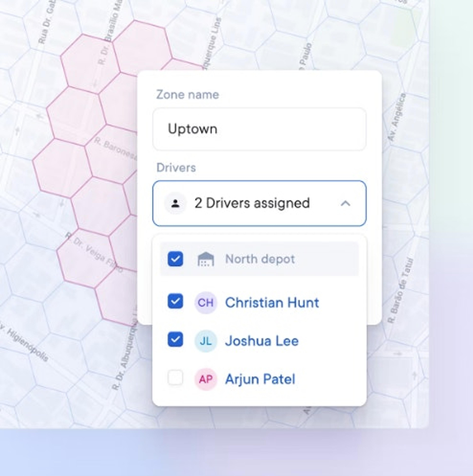The width and height of the screenshot is (473, 476).
Task: Select Christian Hunt from the list
Action: pos(259,303)
